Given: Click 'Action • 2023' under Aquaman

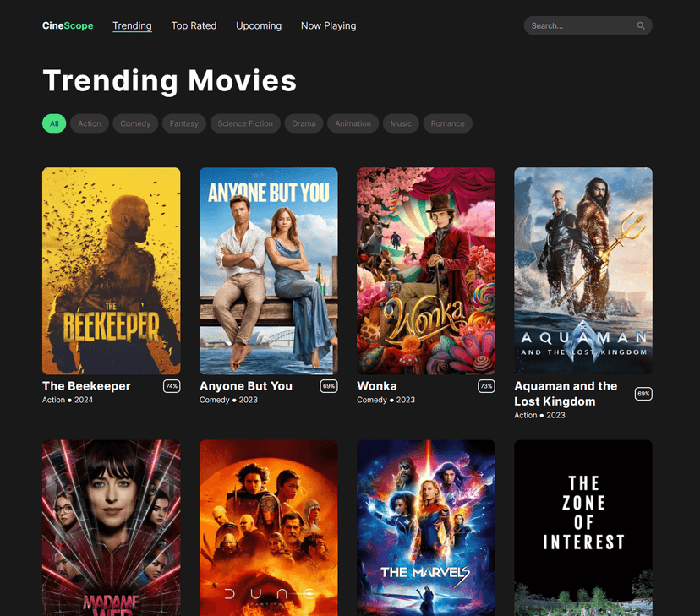Looking at the screenshot, I should [x=539, y=415].
